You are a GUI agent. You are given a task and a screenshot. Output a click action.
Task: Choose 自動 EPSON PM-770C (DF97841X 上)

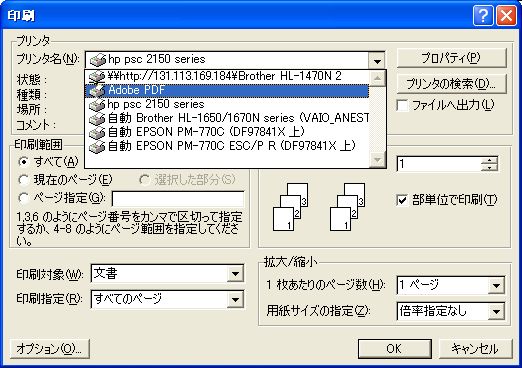pyautogui.click(x=227, y=133)
